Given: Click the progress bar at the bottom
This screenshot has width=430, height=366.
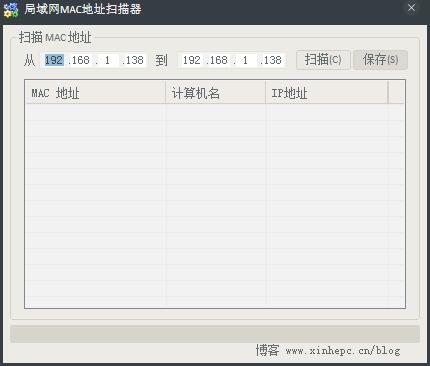Looking at the screenshot, I should point(215,334).
